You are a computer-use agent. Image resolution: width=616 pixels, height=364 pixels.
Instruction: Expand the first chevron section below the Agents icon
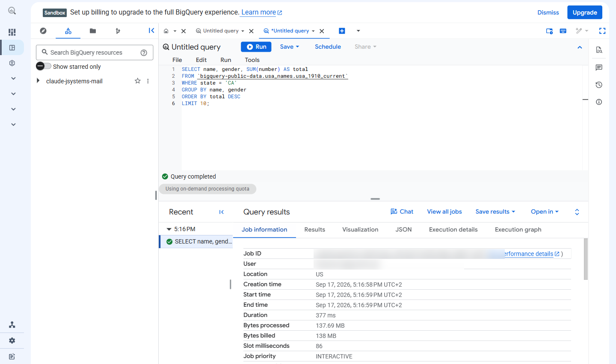(x=13, y=78)
